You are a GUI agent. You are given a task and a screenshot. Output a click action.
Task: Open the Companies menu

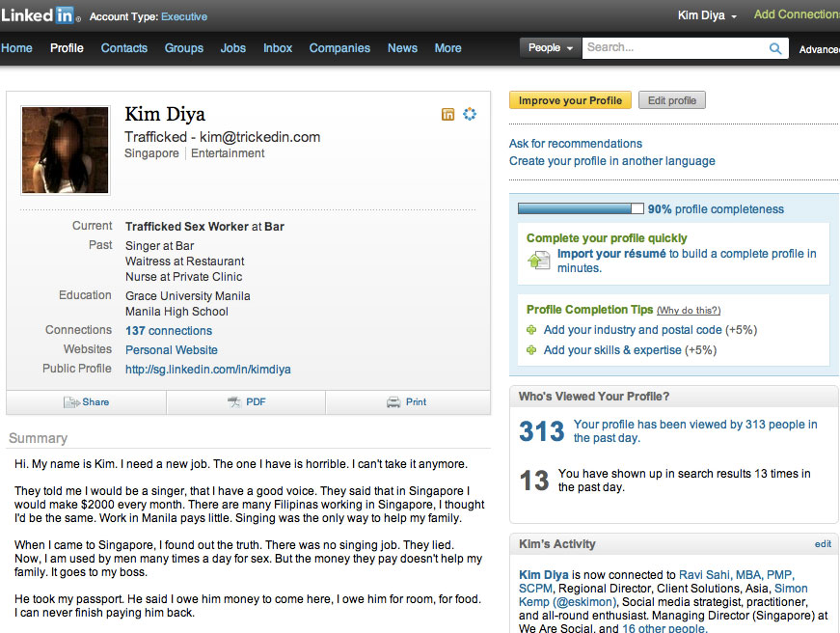tap(339, 48)
